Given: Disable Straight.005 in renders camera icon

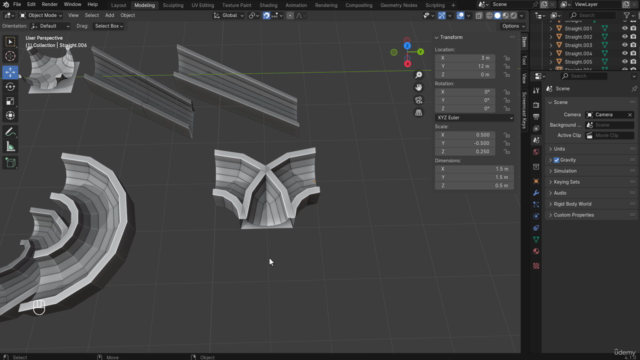Looking at the screenshot, I should click(633, 62).
